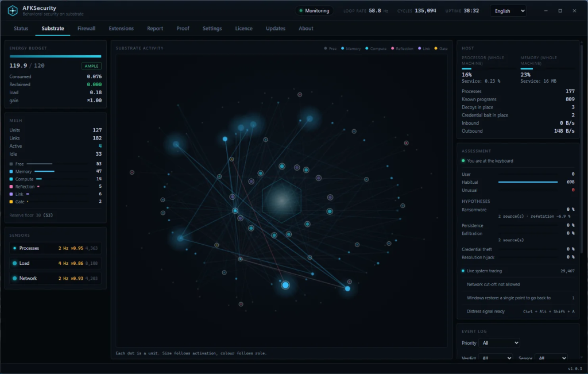Click the Monitoring status pill

(x=314, y=10)
